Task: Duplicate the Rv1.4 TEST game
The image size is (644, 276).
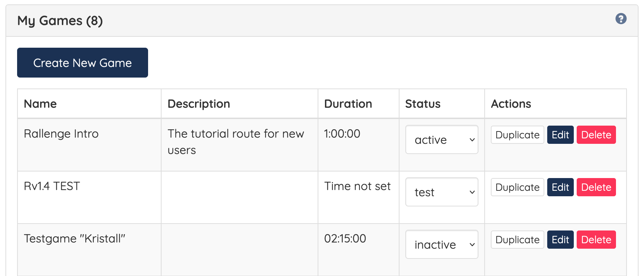Action: click(517, 187)
